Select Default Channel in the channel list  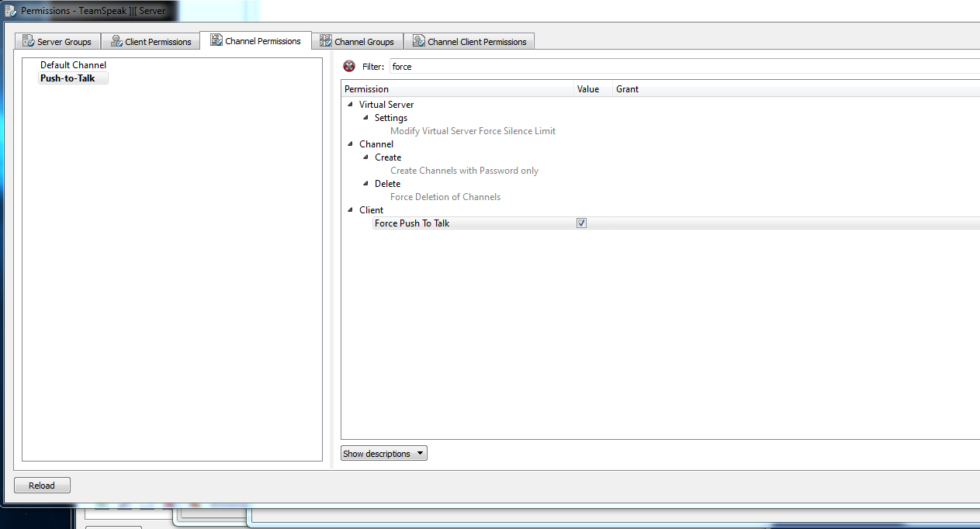tap(73, 65)
